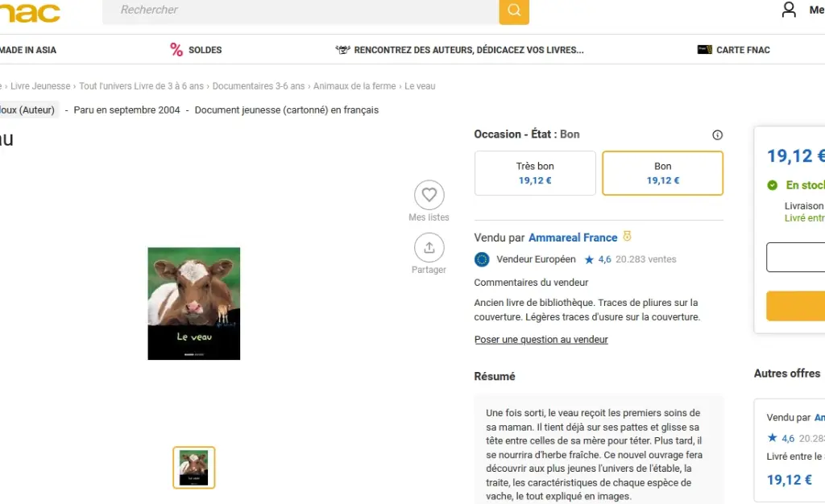Click the orange search magnifier button
825x504 pixels.
pyautogui.click(x=514, y=10)
